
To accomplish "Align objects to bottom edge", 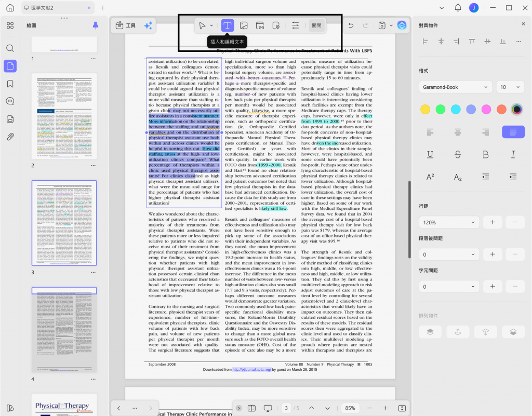I will tap(503, 42).
